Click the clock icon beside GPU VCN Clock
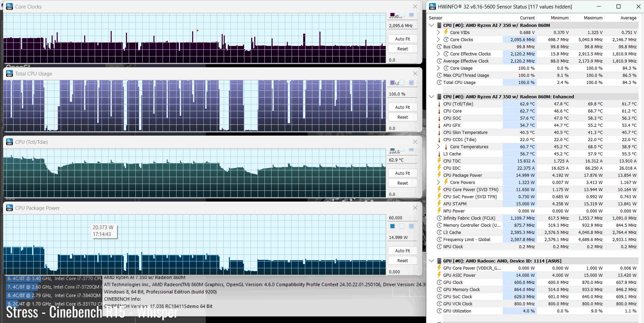The image size is (644, 323). [x=439, y=304]
